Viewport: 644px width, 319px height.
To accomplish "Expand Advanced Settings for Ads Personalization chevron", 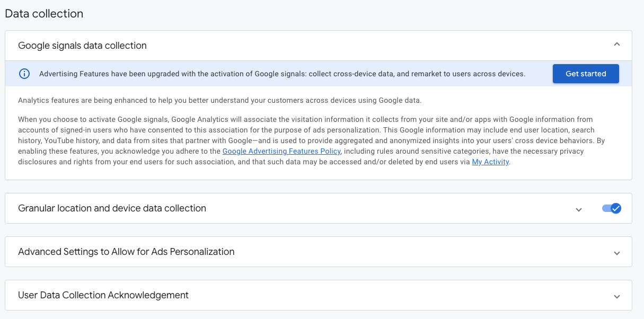I will pos(616,253).
